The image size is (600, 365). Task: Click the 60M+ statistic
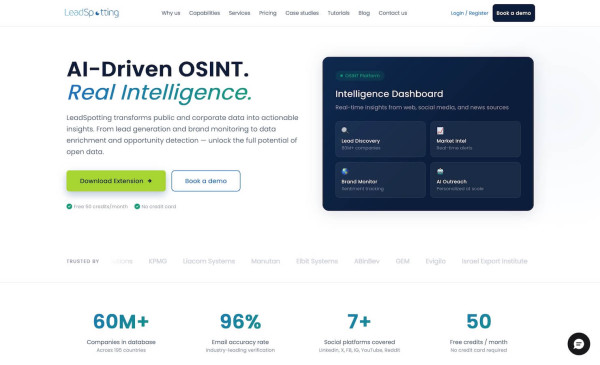coord(121,321)
